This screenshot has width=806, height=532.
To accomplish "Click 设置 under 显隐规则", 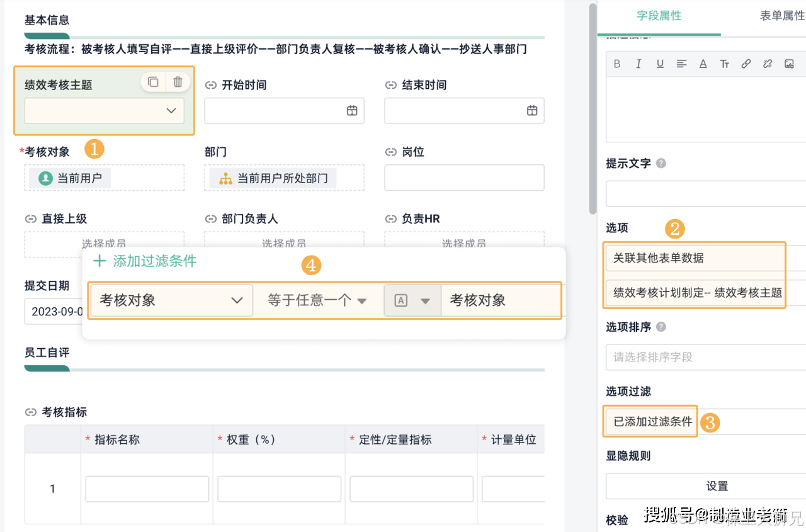I will click(x=706, y=486).
